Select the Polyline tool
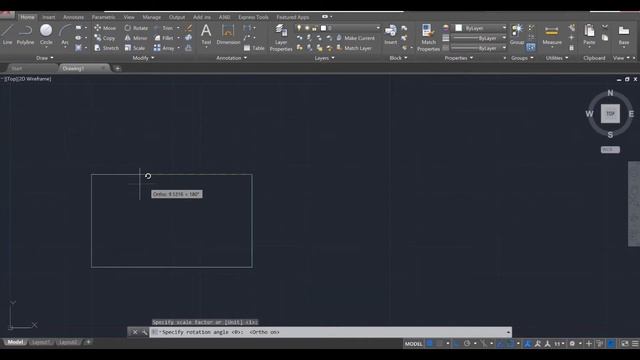640x360 pixels. tap(25, 34)
